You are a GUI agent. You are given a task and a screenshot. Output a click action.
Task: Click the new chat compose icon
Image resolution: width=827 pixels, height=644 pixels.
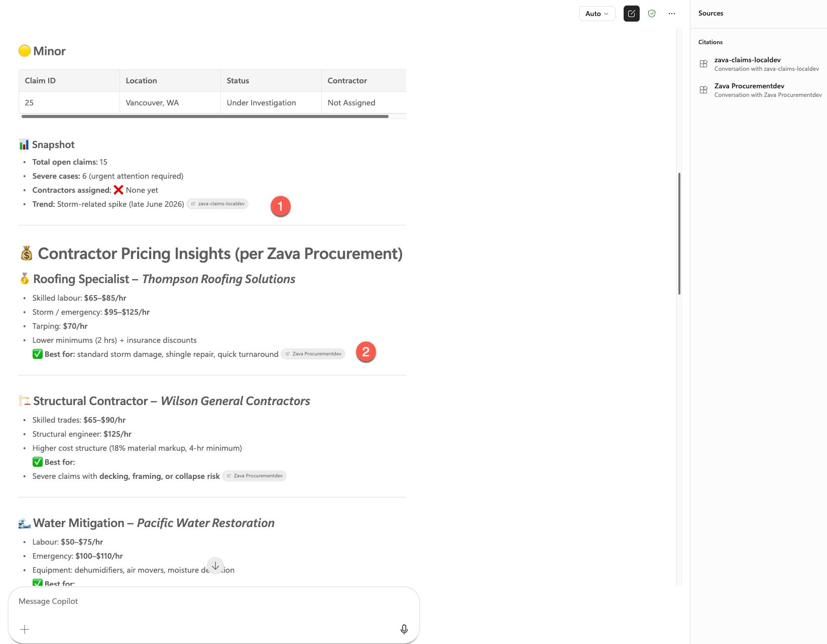coord(631,14)
